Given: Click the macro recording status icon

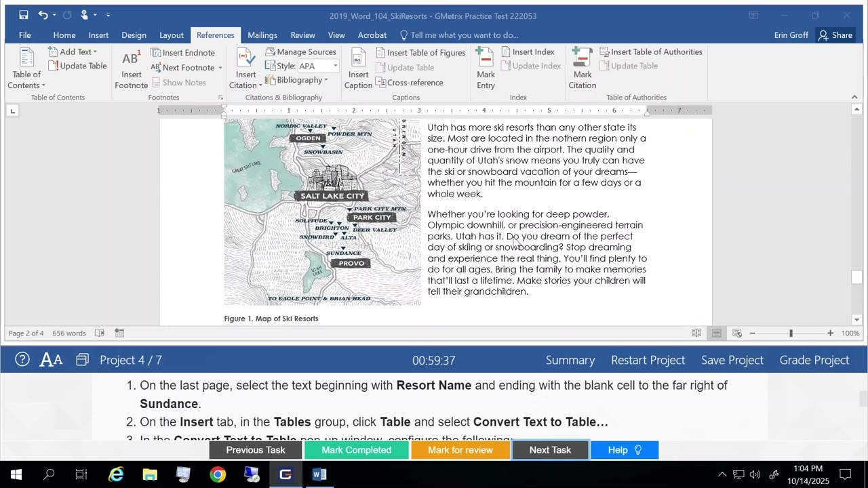Looking at the screenshot, I should point(119,333).
